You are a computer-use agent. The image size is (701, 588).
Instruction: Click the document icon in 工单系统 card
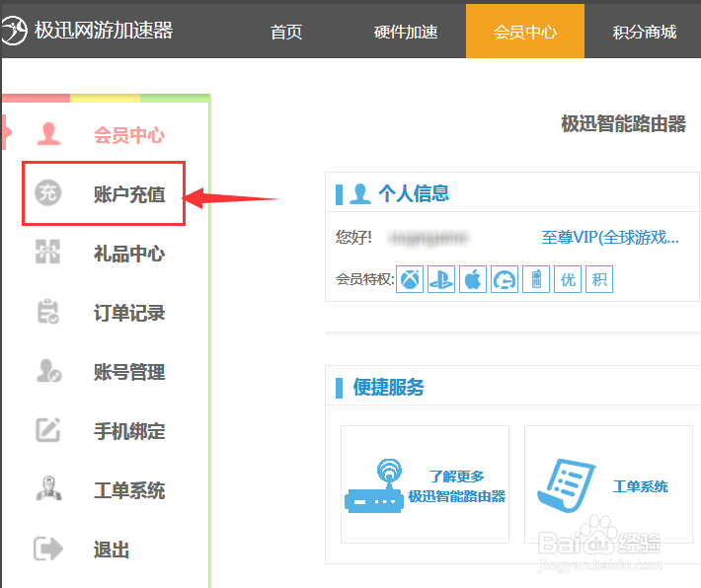(x=567, y=485)
